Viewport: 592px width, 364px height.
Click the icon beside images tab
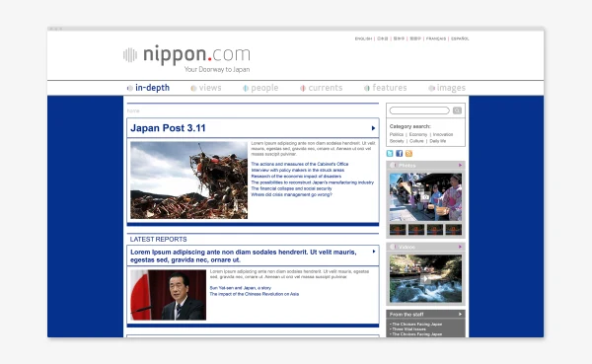pyautogui.click(x=431, y=88)
